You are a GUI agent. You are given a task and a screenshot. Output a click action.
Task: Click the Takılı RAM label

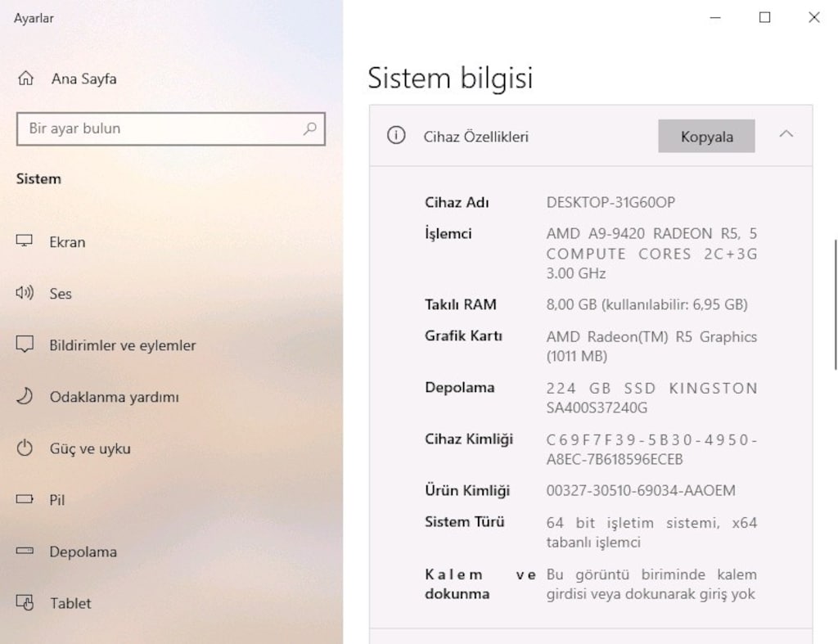461,304
